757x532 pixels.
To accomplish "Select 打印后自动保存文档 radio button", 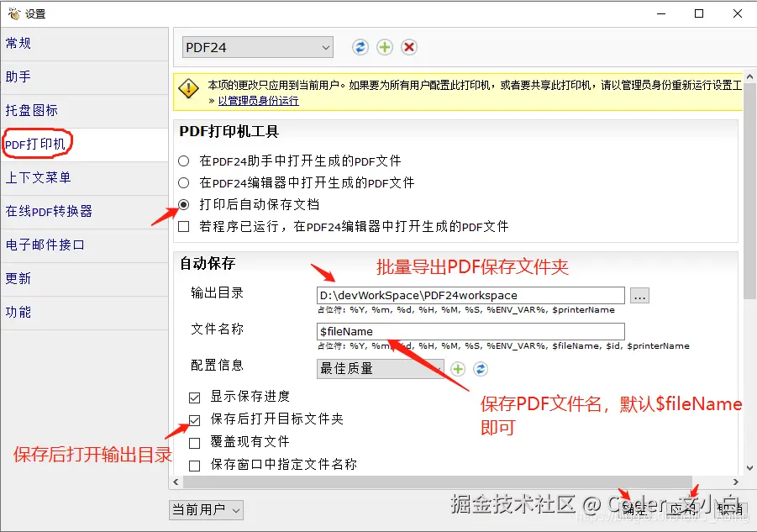I will pyautogui.click(x=183, y=205).
